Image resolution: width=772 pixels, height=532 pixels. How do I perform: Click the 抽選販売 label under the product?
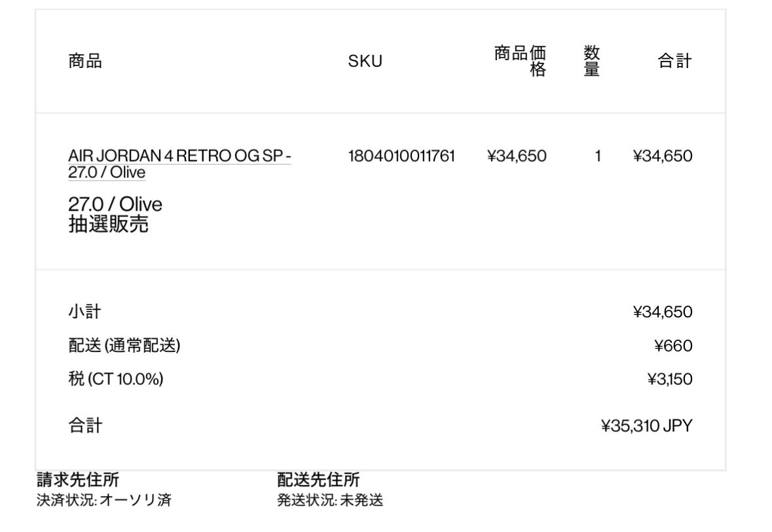(x=108, y=224)
